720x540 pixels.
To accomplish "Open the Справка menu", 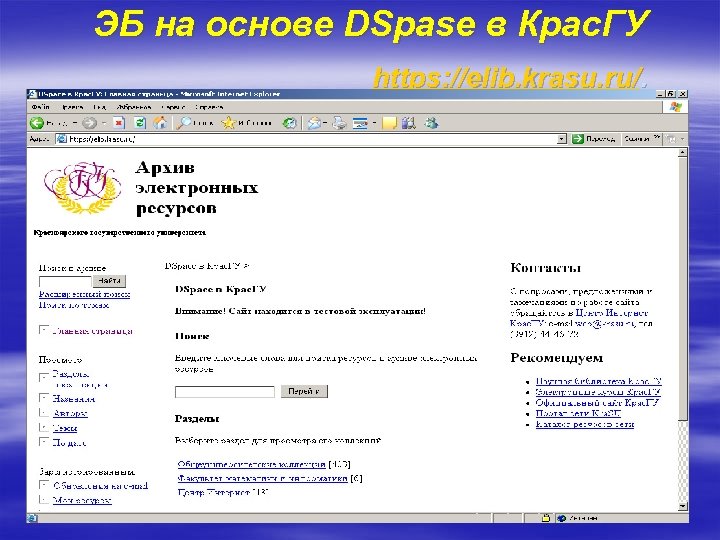I will (x=208, y=107).
